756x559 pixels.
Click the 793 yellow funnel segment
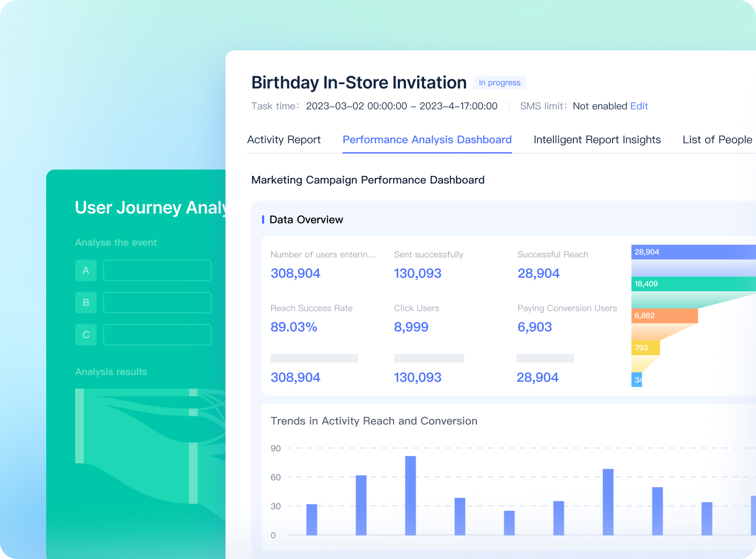click(x=645, y=348)
